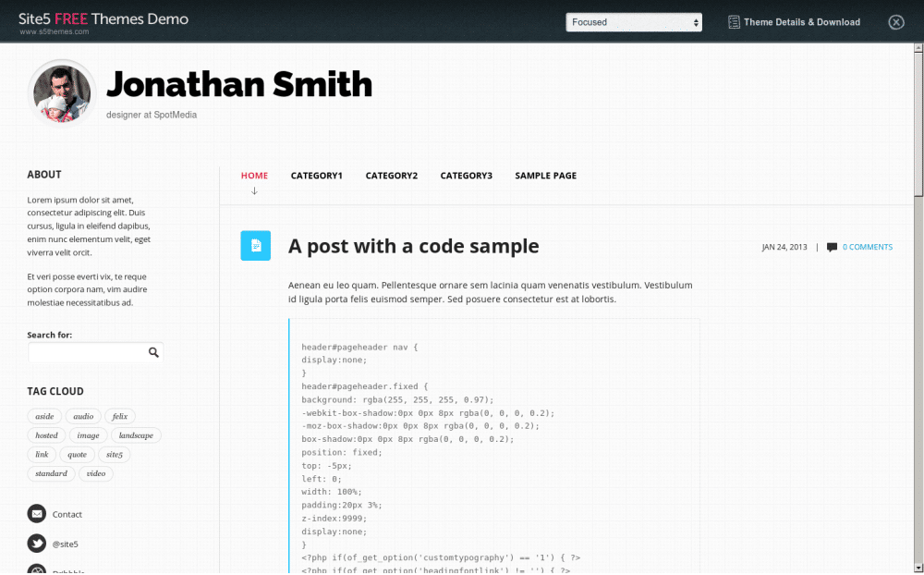The width and height of the screenshot is (924, 575).
Task: Open the Theme Details & Download link
Action: tap(801, 22)
